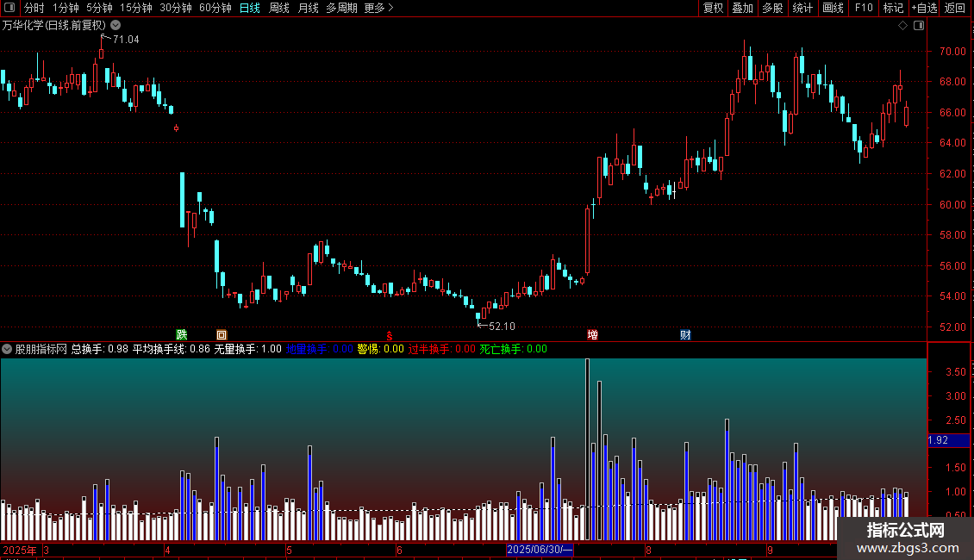Image resolution: width=974 pixels, height=560 pixels.
Task: Click the 52.10 low price label
Action: pyautogui.click(x=502, y=326)
